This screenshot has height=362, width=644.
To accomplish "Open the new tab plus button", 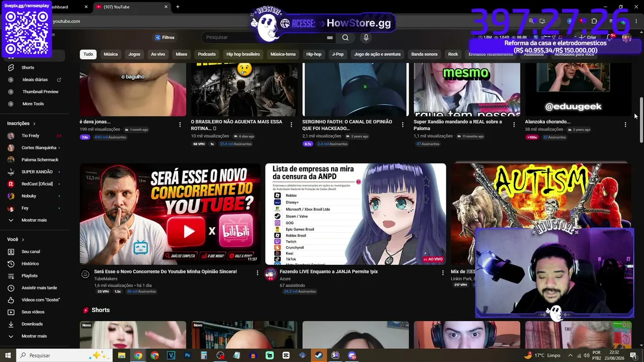I will [178, 7].
